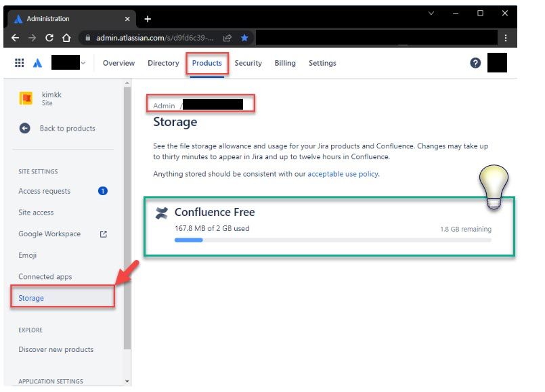Click the bookmark star icon
Viewport: 545px width, 392px height.
pyautogui.click(x=244, y=37)
